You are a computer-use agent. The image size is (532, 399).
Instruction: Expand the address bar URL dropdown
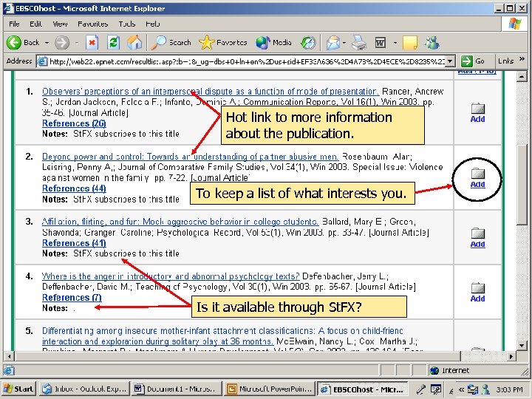pyautogui.click(x=450, y=61)
